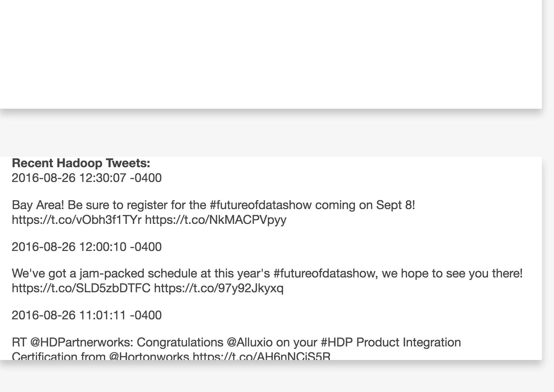Click the 12:00:10 tweet timestamp
554x392 pixels.
click(x=87, y=247)
